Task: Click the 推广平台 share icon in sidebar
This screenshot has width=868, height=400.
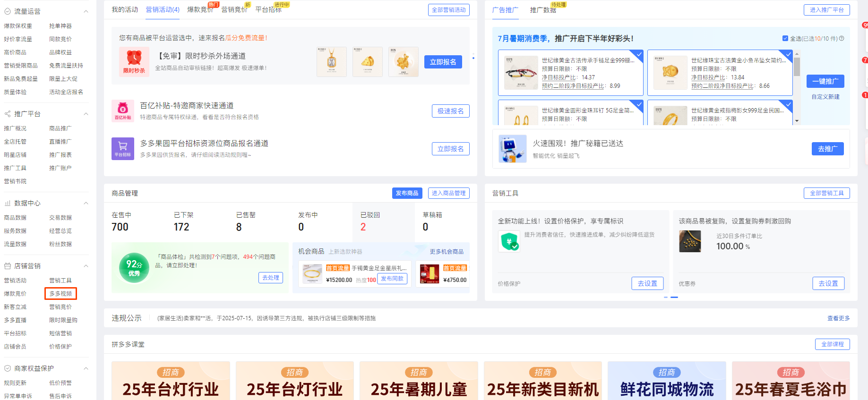Action: 8,114
